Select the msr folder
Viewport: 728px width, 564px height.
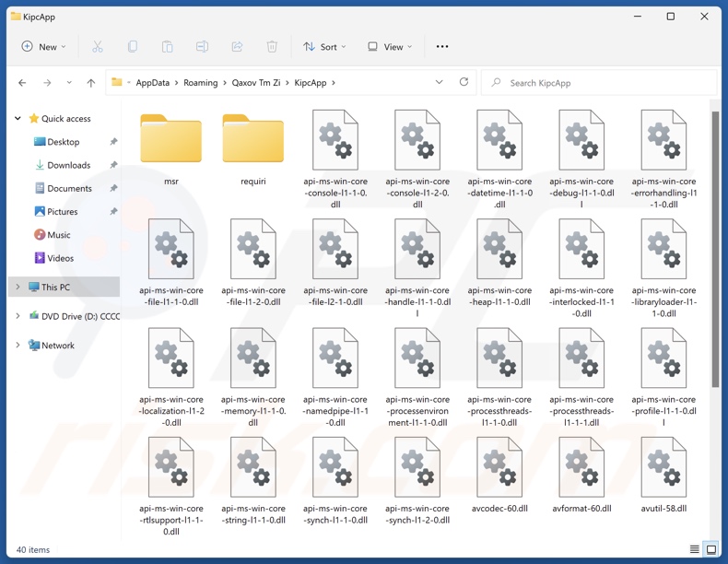[171, 148]
